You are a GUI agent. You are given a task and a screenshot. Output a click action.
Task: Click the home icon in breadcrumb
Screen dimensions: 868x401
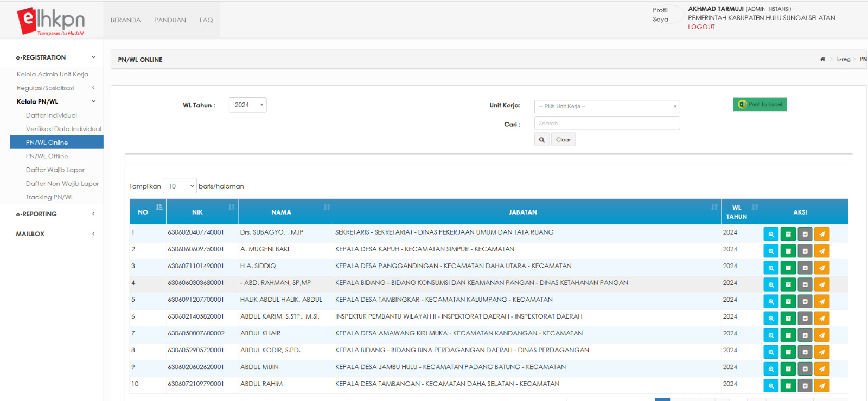pyautogui.click(x=822, y=59)
